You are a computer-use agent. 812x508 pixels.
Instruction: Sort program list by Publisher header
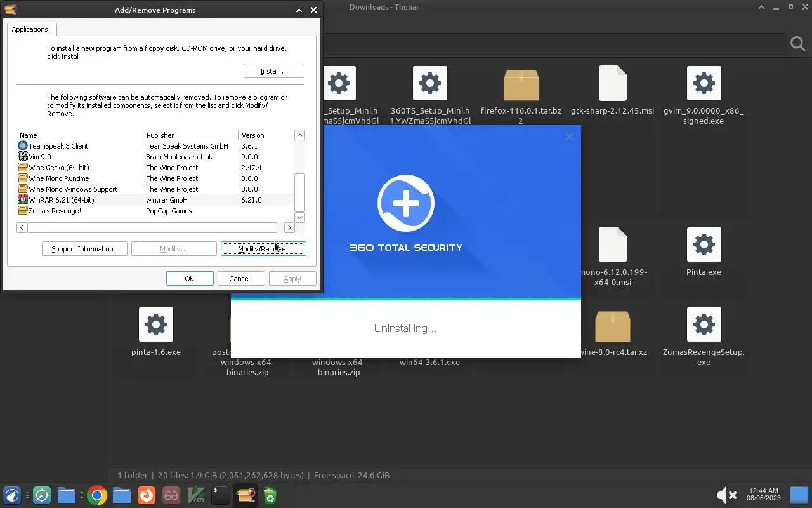click(x=191, y=135)
